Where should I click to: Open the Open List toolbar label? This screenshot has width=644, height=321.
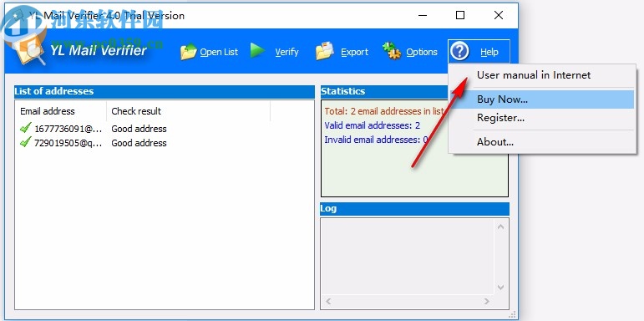[x=219, y=52]
